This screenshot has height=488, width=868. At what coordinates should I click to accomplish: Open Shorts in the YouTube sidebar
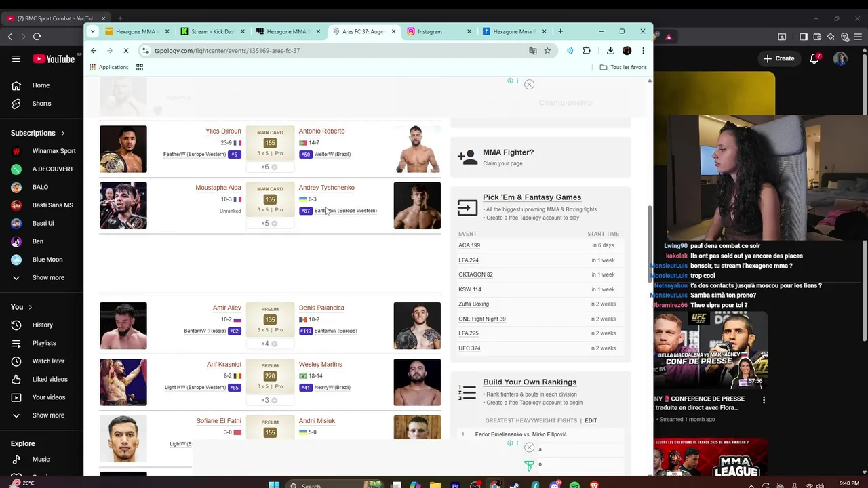(x=41, y=104)
